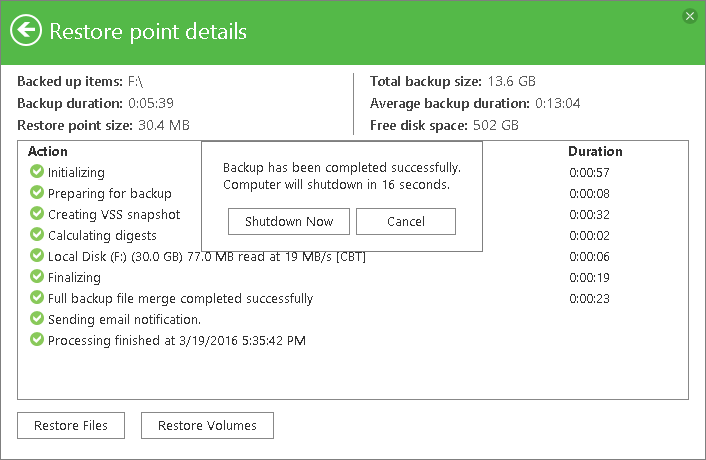Select the Processing finished log entry text
The height and width of the screenshot is (460, 706).
(176, 341)
